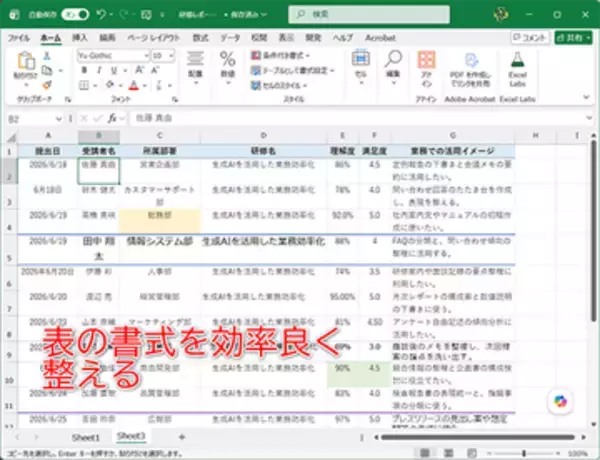Click the 共有 button
This screenshot has height=460, width=600.
pyautogui.click(x=573, y=38)
